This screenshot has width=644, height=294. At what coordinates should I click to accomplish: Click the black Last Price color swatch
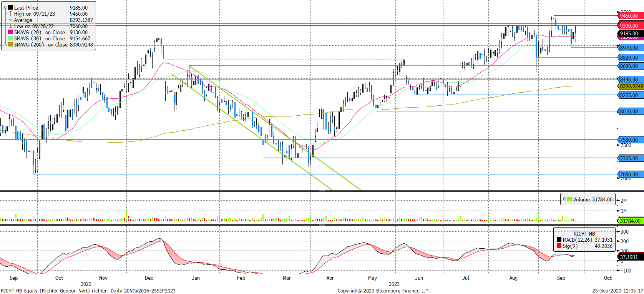(x=10, y=7)
